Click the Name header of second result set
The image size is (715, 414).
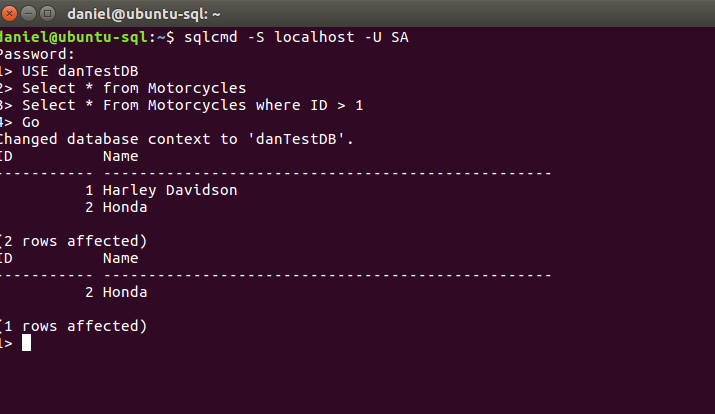[120, 258]
